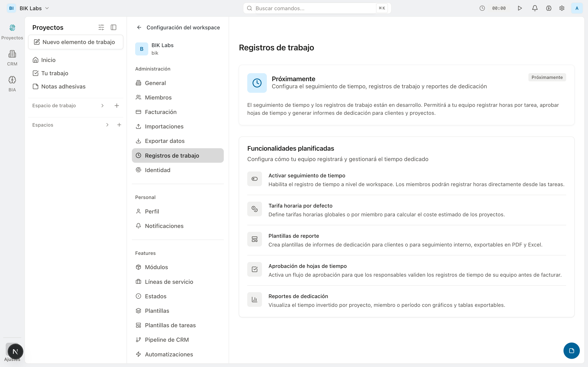Go back using the arrow beside Configuración
The height and width of the screenshot is (367, 588).
click(139, 28)
